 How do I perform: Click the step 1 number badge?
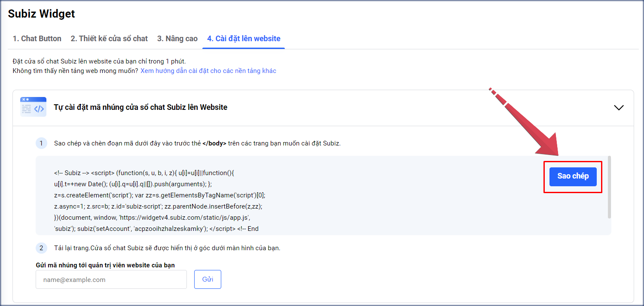click(41, 143)
